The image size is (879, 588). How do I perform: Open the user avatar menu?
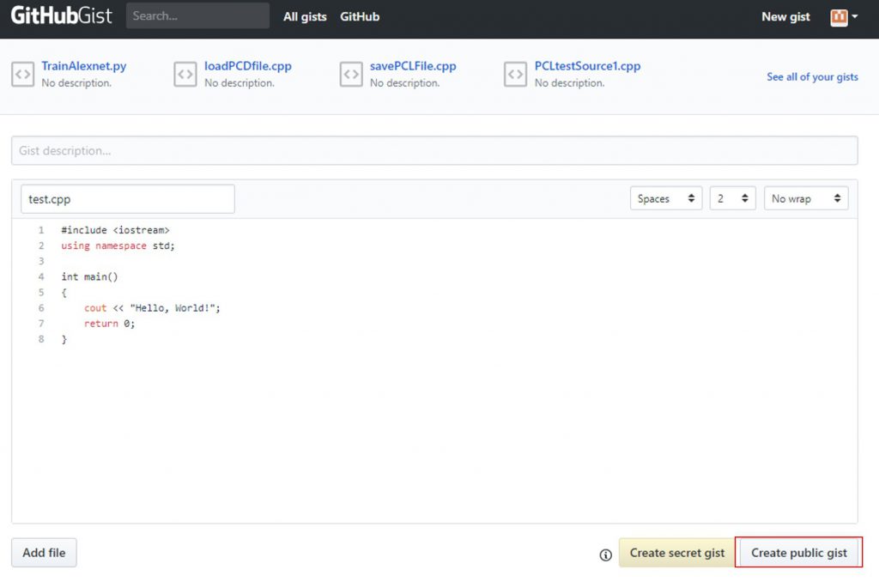click(844, 17)
